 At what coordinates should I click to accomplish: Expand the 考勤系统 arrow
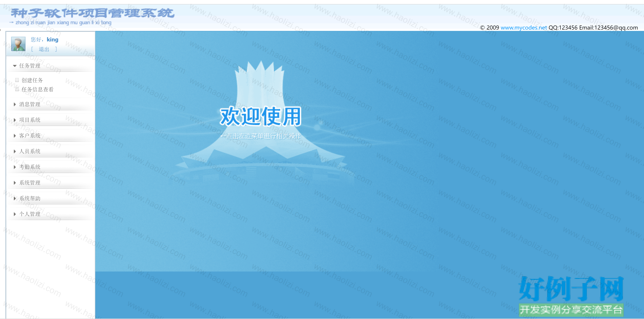(15, 167)
